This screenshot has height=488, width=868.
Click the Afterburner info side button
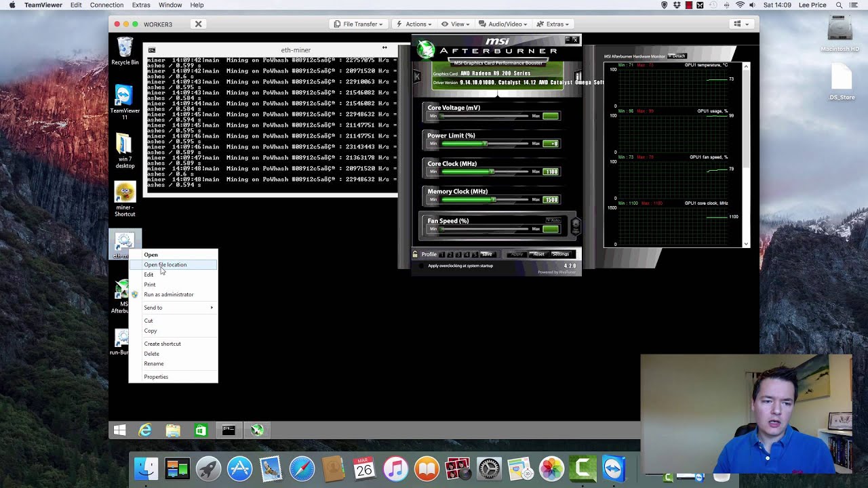(578, 77)
